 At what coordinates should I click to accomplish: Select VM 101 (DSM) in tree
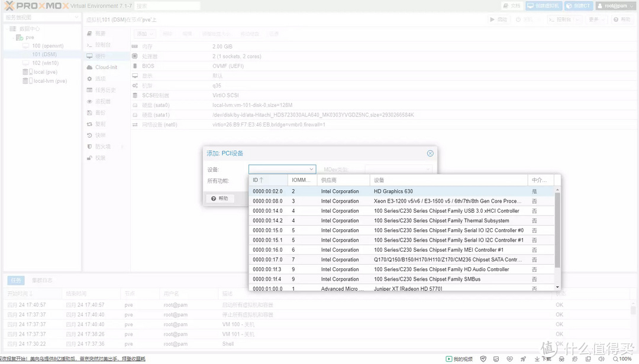[44, 54]
